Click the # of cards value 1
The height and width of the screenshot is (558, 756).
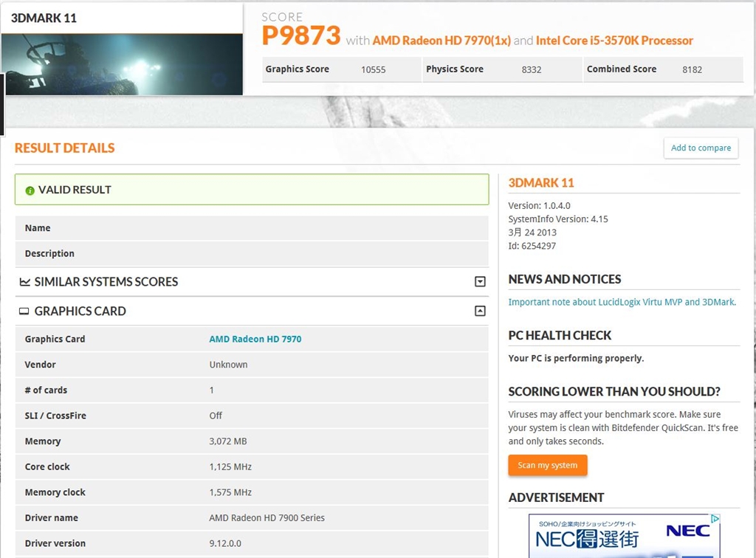point(211,390)
